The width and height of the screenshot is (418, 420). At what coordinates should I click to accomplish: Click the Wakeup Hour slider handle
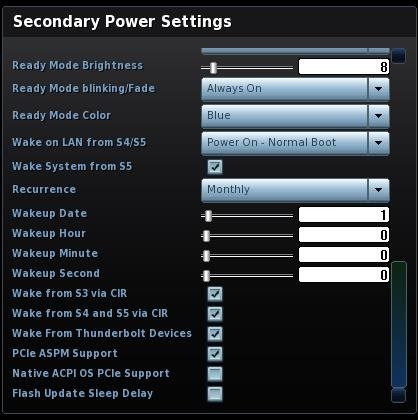click(206, 236)
